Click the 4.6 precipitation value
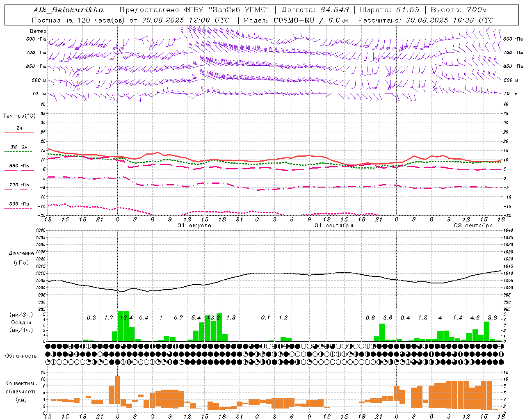This screenshot has width=525, height=420. point(475,317)
